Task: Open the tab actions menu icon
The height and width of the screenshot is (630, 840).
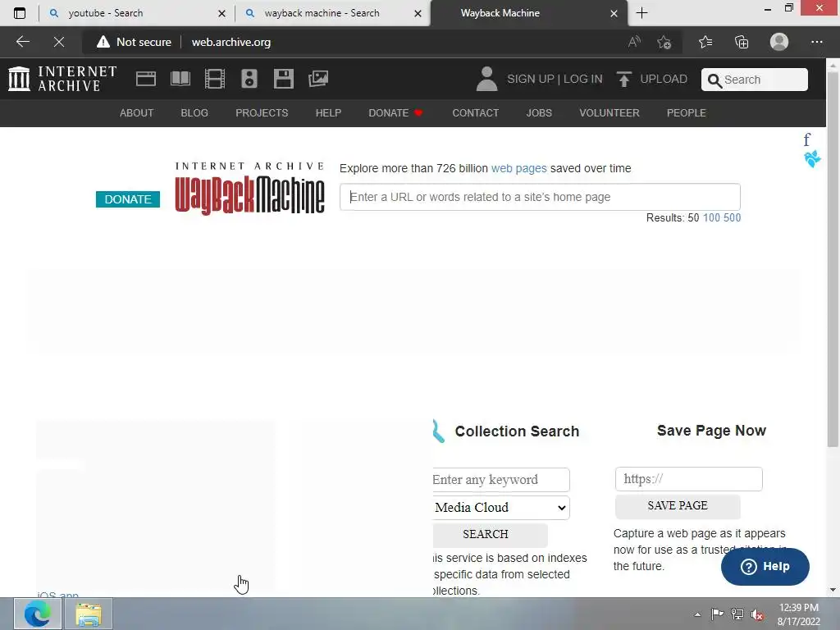Action: tap(20, 13)
